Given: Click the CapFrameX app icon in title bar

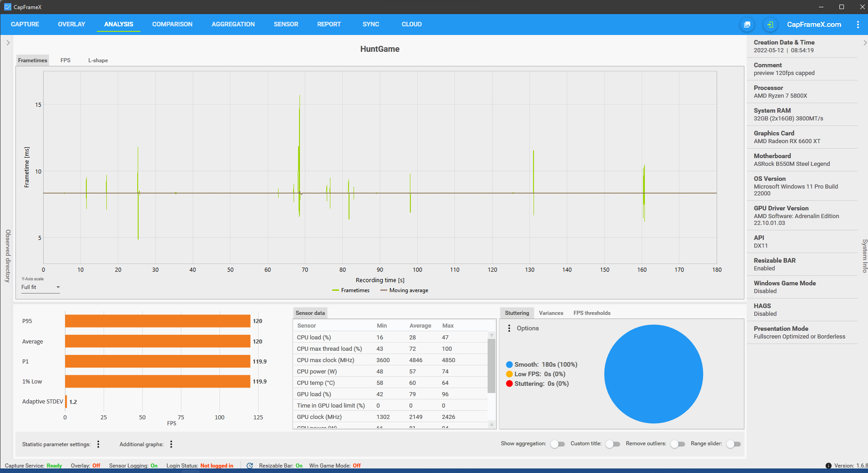Looking at the screenshot, I should [x=7, y=7].
